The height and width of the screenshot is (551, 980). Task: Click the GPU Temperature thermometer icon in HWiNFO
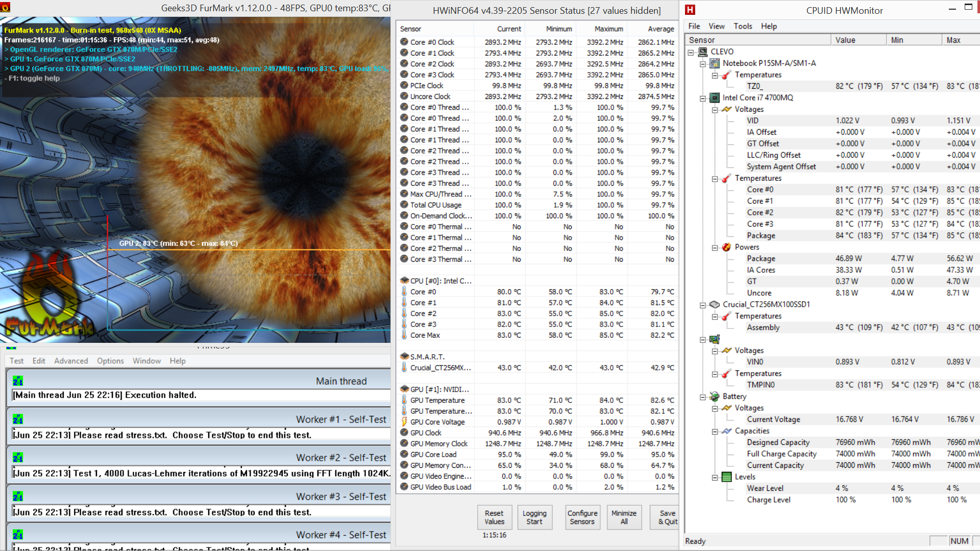click(404, 400)
